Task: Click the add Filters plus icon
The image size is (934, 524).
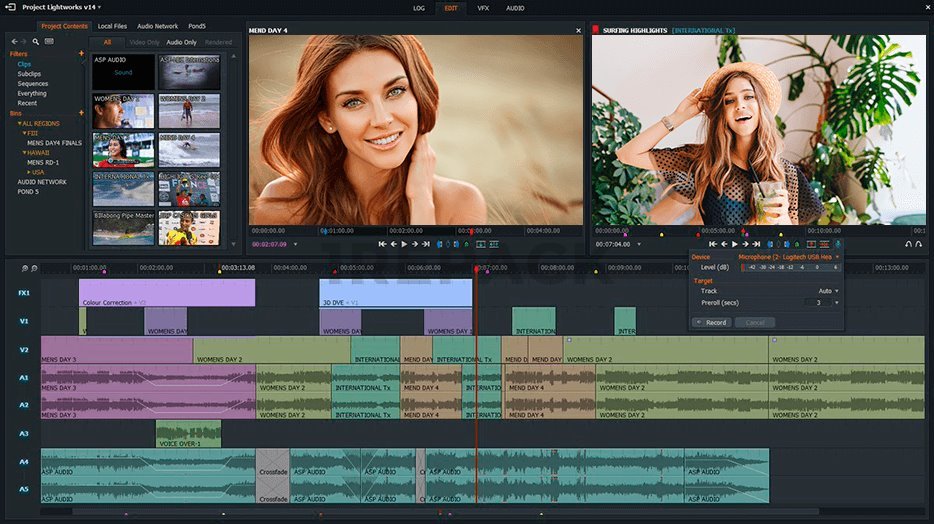Action: coord(82,54)
